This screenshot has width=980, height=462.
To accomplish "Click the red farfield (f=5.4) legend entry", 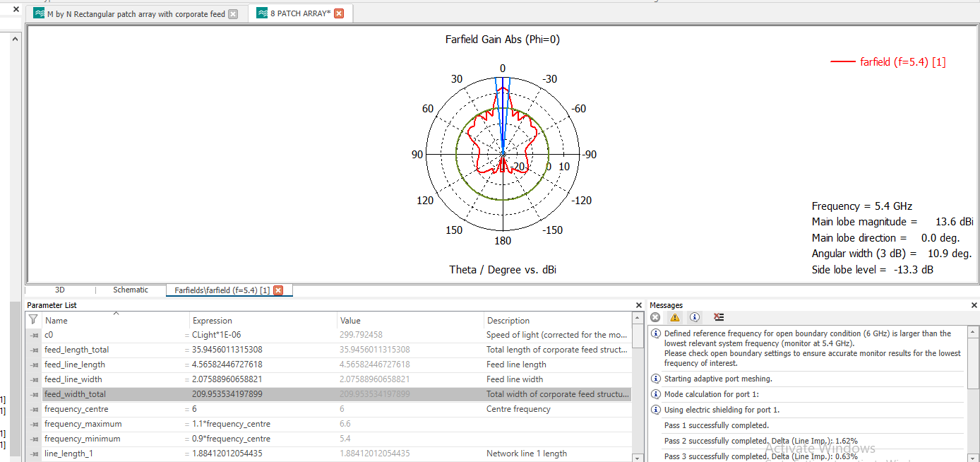I will [902, 62].
